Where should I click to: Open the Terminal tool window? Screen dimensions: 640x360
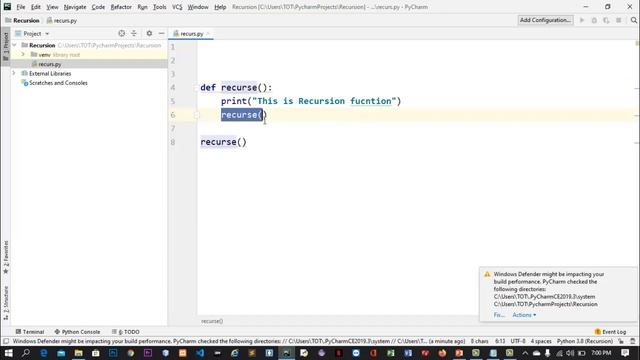coord(29,332)
